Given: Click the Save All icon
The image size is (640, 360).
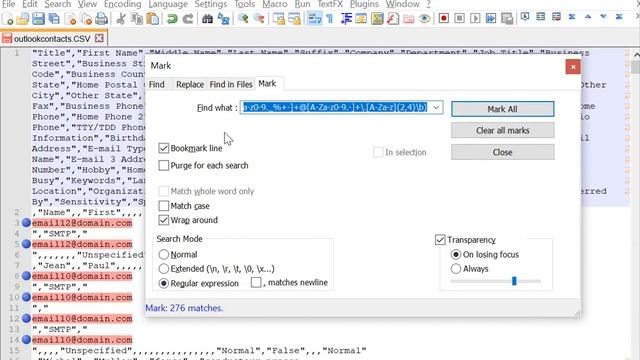Looking at the screenshot, I should (x=54, y=19).
